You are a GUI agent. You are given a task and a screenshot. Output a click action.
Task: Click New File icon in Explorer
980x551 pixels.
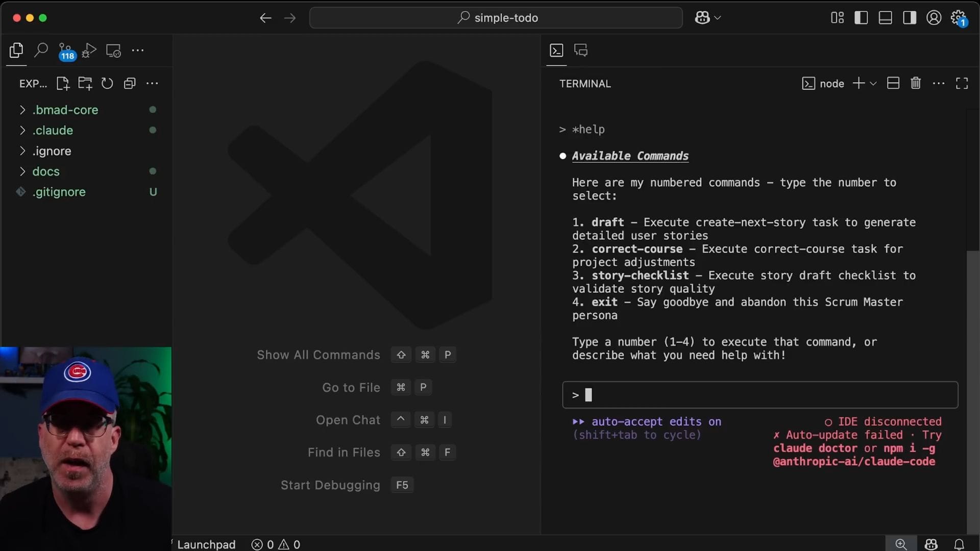pyautogui.click(x=63, y=84)
